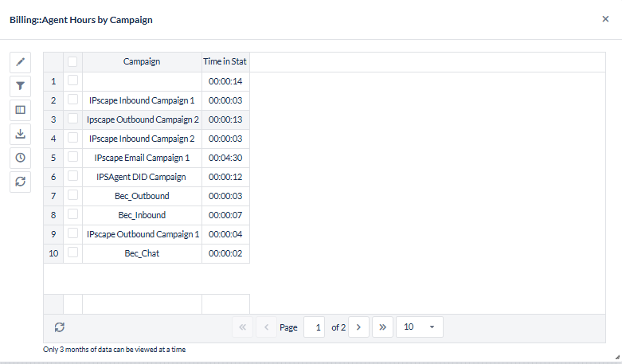Image resolution: width=622 pixels, height=364 pixels.
Task: Sort by the Campaign column header
Action: [142, 62]
